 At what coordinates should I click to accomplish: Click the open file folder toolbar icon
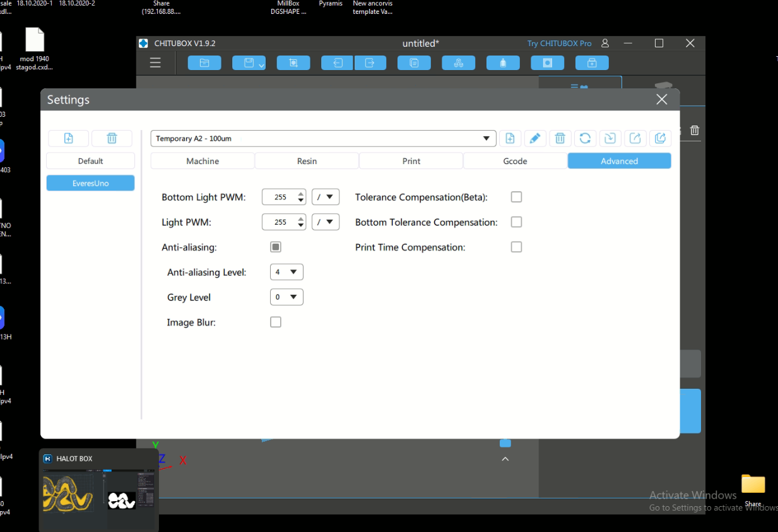[x=204, y=62]
